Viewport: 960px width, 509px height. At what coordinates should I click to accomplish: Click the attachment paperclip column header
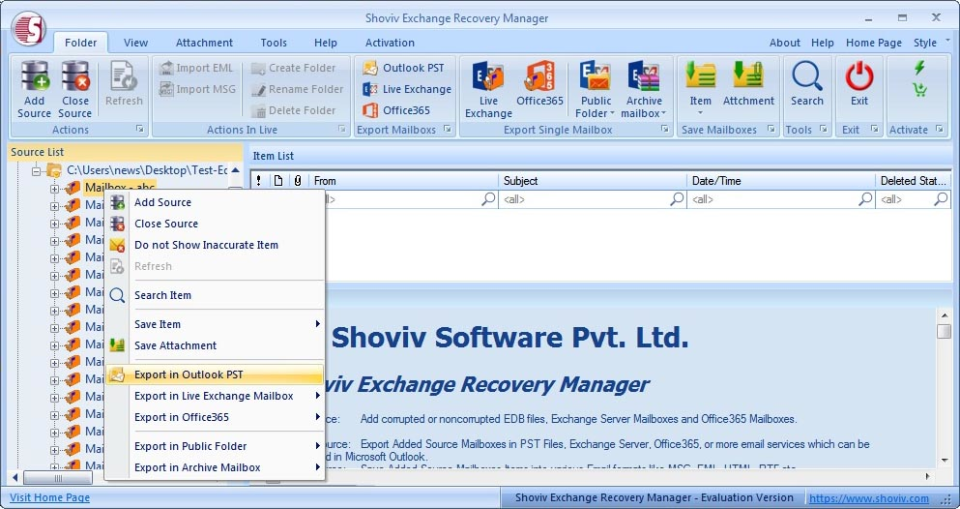(x=298, y=181)
